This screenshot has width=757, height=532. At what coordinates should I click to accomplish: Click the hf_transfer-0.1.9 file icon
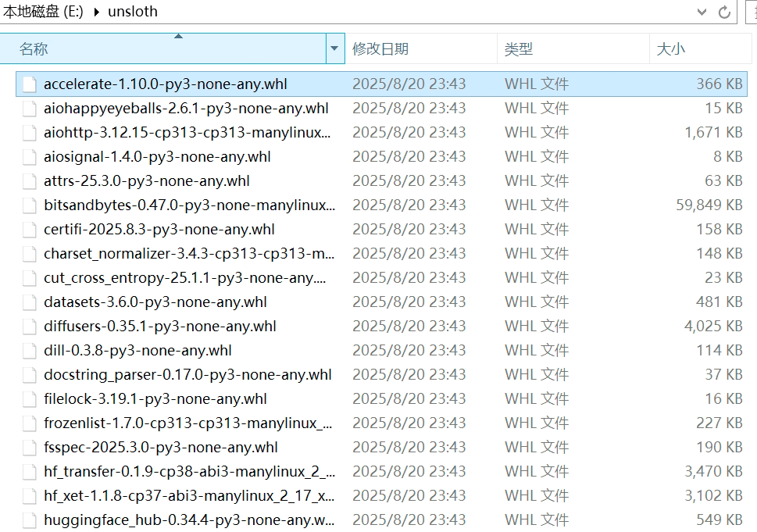coord(30,472)
